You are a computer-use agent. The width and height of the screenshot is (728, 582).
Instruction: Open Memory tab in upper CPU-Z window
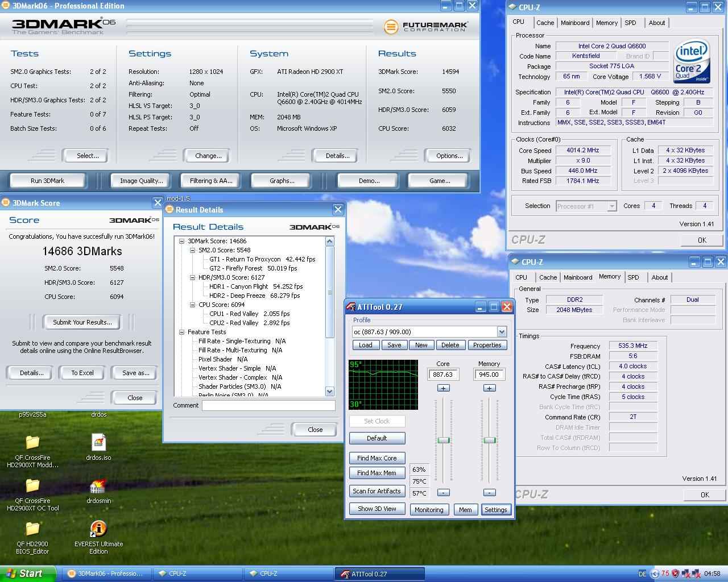click(x=607, y=23)
